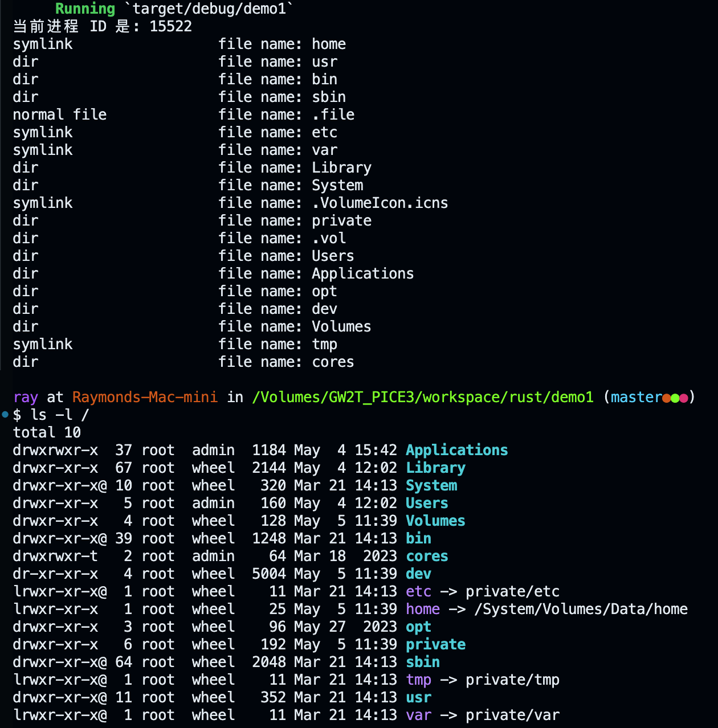Click the blue command decoration dot
718x728 pixels.
pyautogui.click(x=5, y=414)
